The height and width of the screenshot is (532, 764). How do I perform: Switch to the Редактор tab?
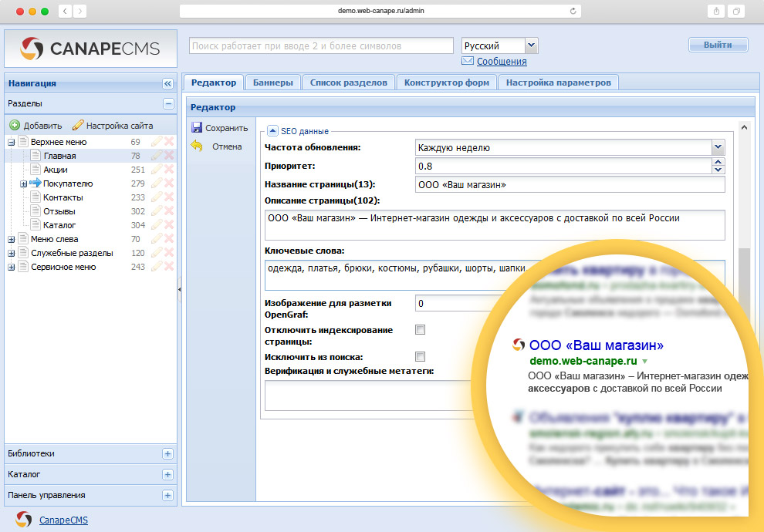(x=214, y=82)
